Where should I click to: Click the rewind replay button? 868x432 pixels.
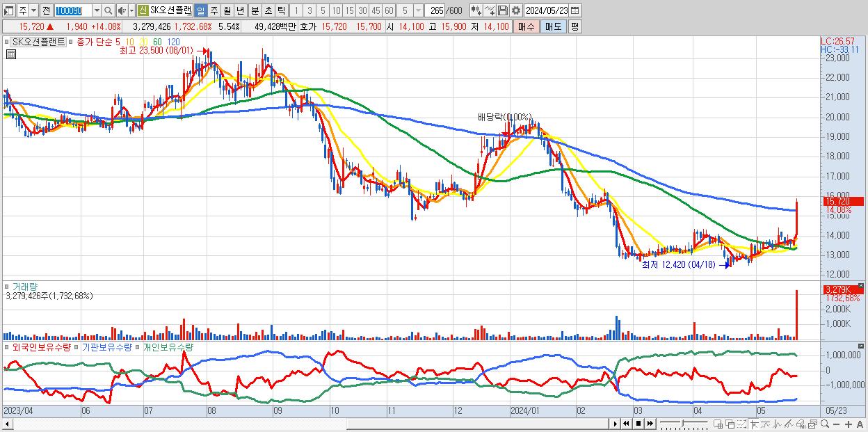pos(626,424)
